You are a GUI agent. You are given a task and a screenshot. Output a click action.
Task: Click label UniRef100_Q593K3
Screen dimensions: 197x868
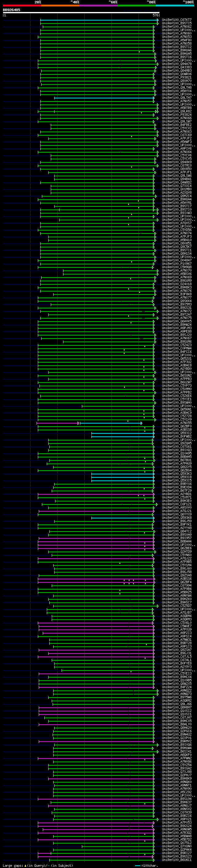pyautogui.click(x=177, y=474)
